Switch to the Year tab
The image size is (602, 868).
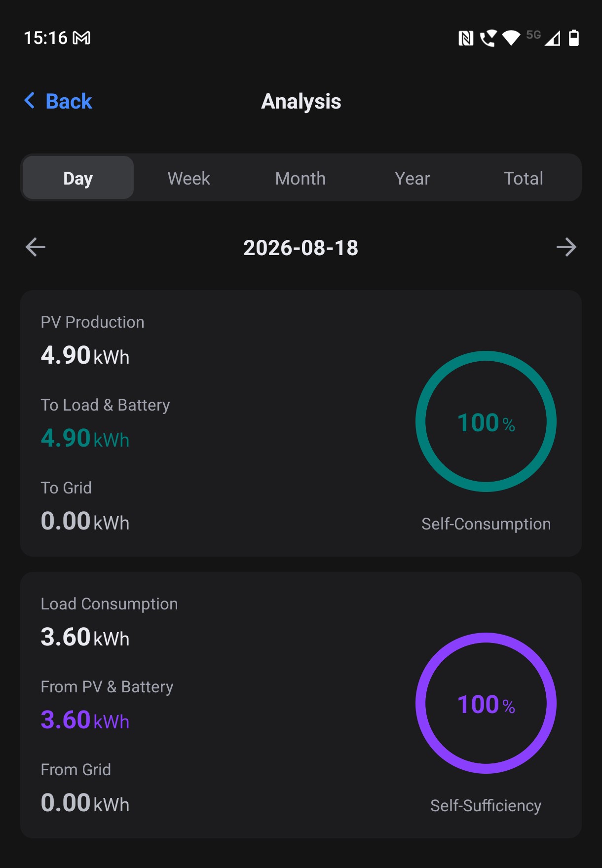tap(413, 178)
